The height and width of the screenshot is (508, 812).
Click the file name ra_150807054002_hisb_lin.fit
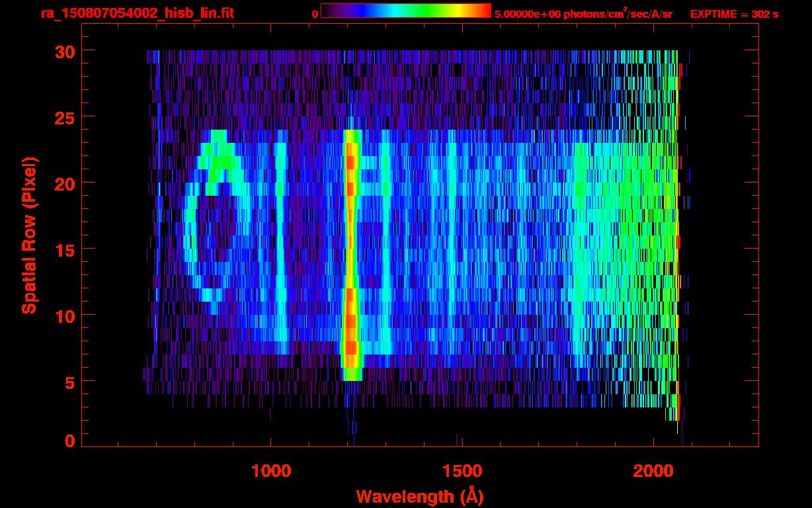(x=136, y=13)
